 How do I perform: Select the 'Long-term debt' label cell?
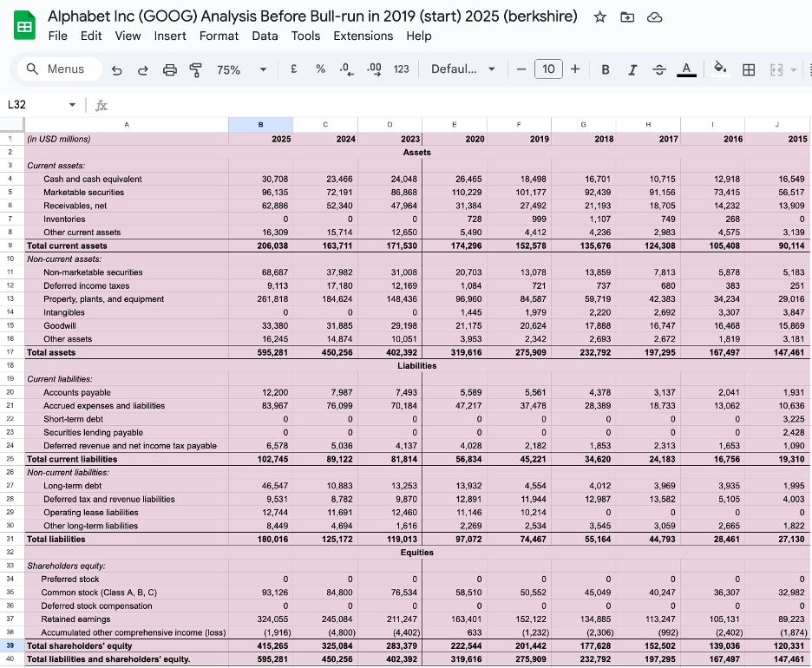coord(127,486)
